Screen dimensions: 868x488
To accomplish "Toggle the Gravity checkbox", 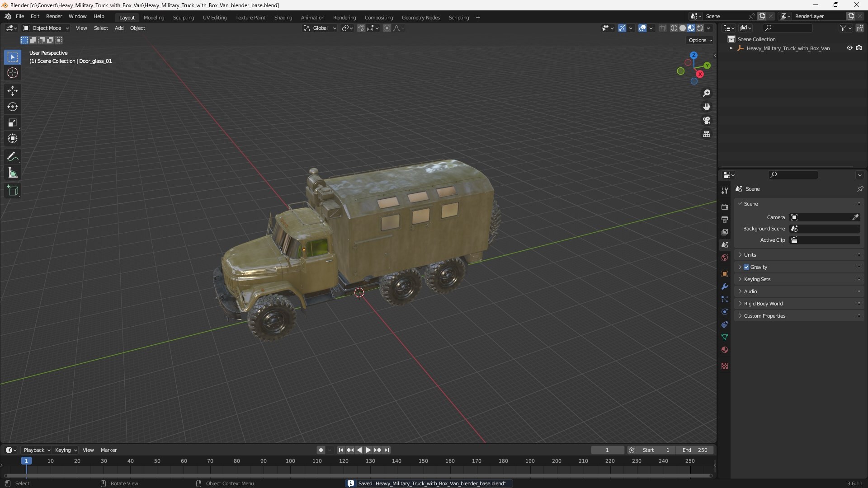I will click(x=746, y=267).
